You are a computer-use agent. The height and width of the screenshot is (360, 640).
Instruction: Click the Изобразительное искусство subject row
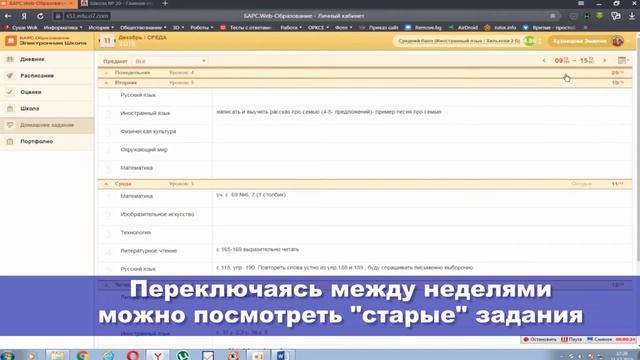[364, 214]
